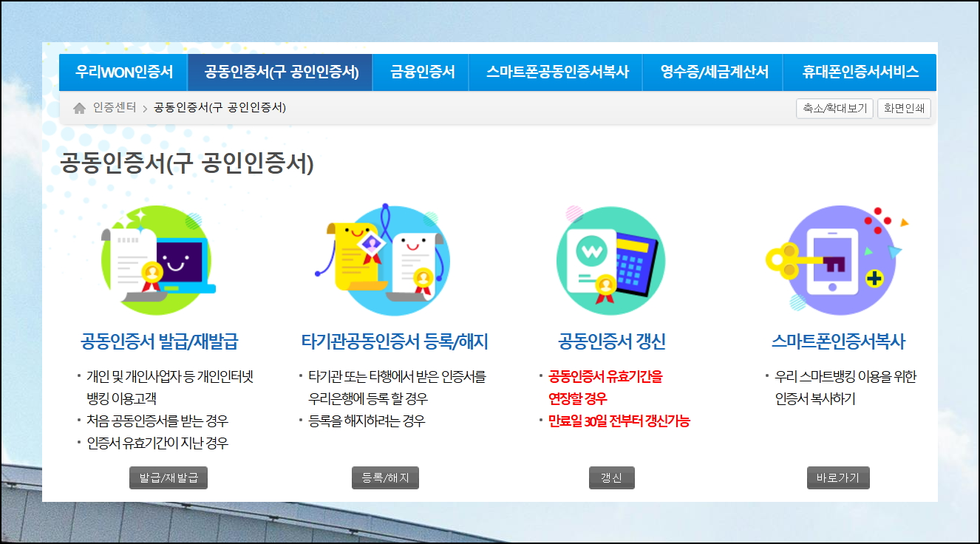This screenshot has height=544, width=980.
Task: Click the red text 공동인증서 유효기간을
Action: tap(606, 377)
